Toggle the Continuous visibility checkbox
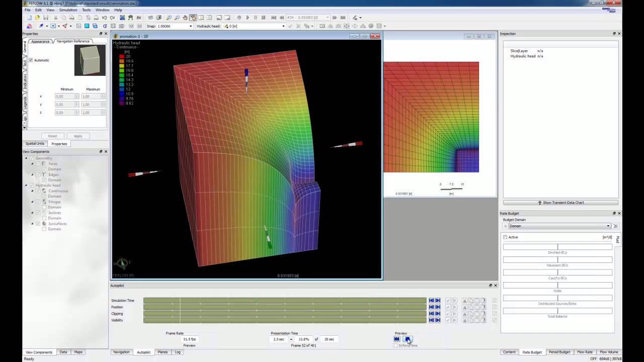The image size is (644, 362). (38, 191)
